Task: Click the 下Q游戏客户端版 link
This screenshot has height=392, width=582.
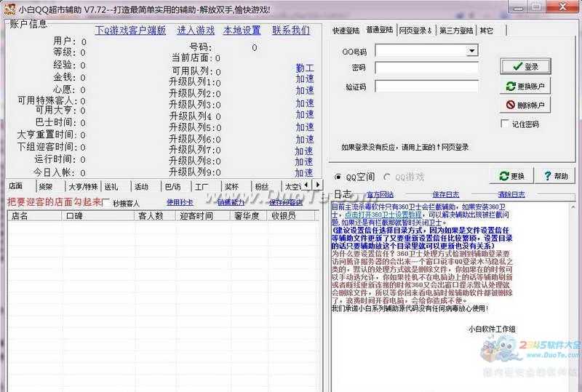Action: tap(130, 31)
